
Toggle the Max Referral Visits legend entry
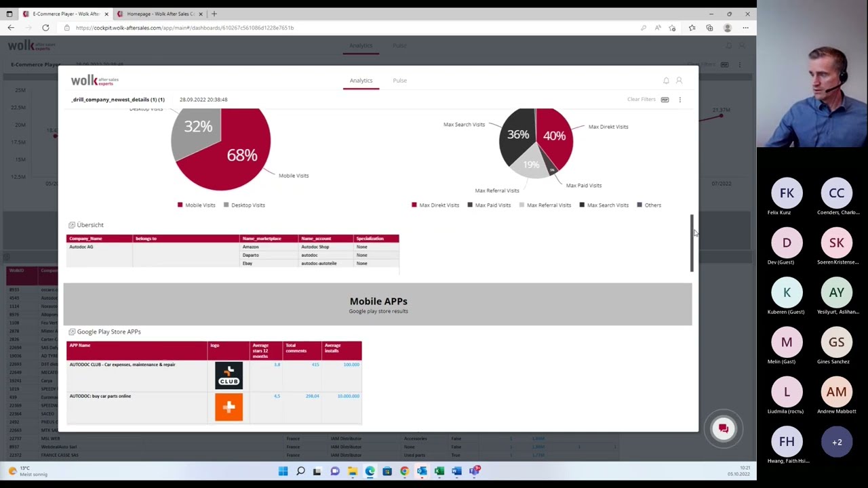click(545, 205)
